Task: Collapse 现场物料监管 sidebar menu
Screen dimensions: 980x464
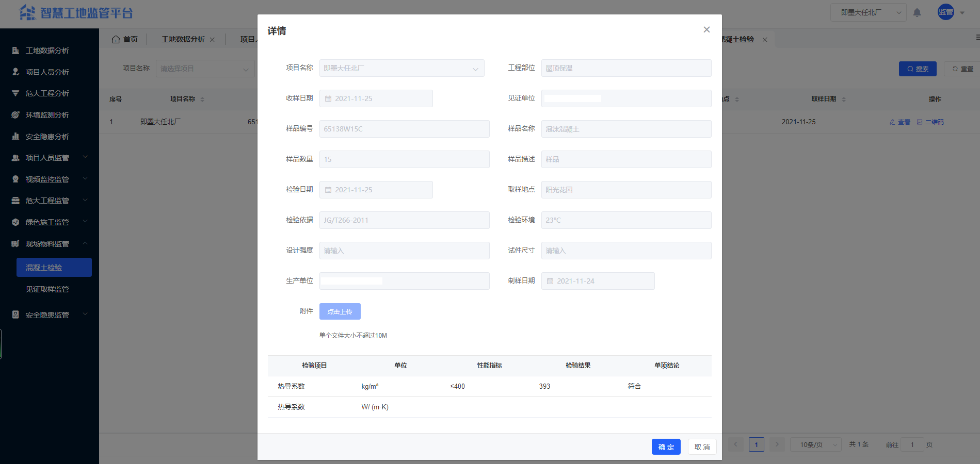Action: point(50,244)
